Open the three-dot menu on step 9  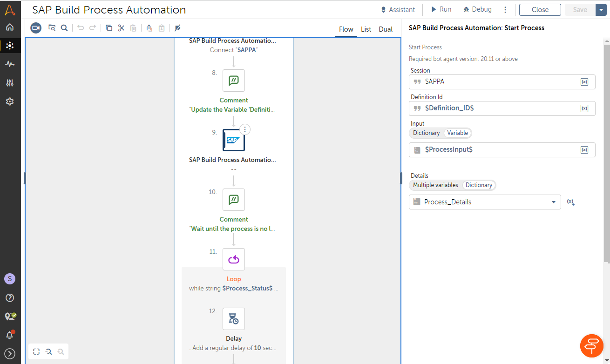click(245, 129)
